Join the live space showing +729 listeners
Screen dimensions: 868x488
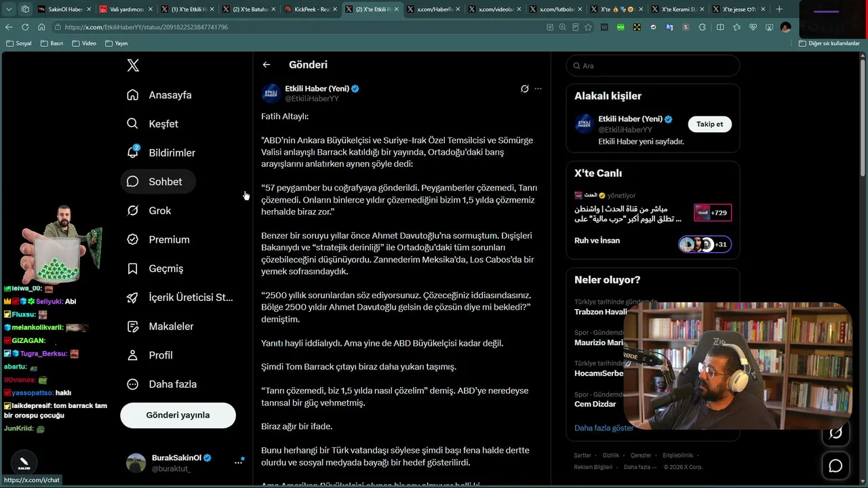(713, 213)
